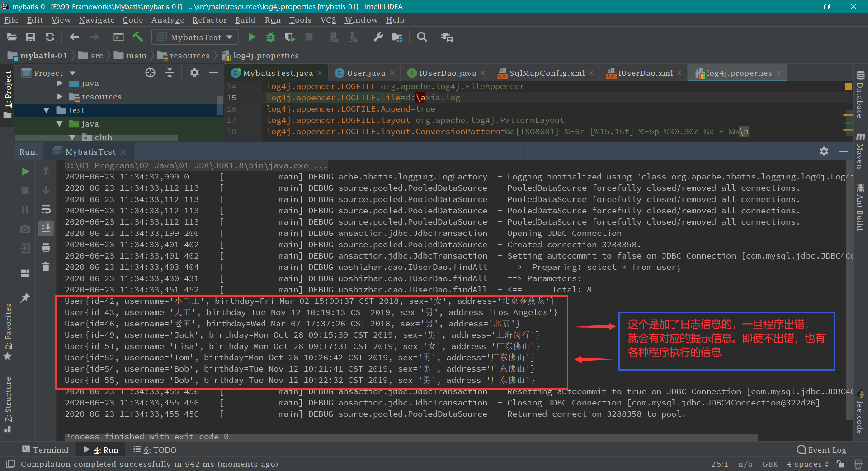The image size is (868, 471).
Task: Collapse the test folder in project tree
Action: click(x=47, y=110)
